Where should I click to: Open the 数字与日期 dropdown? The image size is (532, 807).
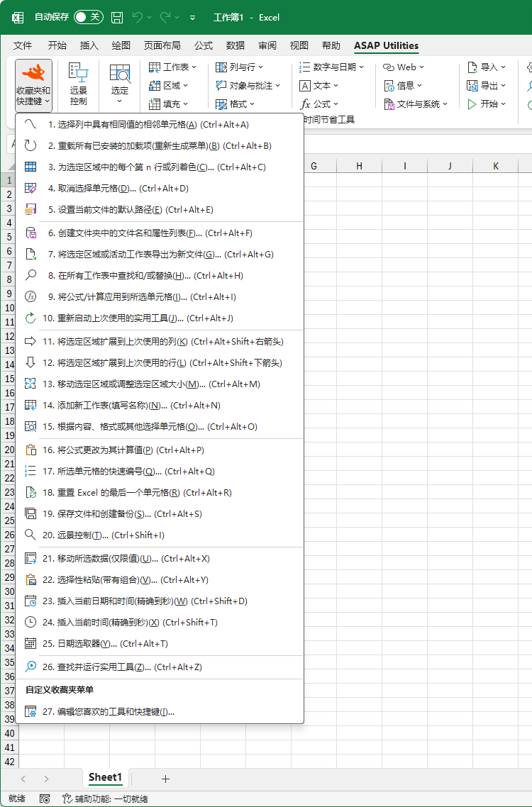[332, 67]
